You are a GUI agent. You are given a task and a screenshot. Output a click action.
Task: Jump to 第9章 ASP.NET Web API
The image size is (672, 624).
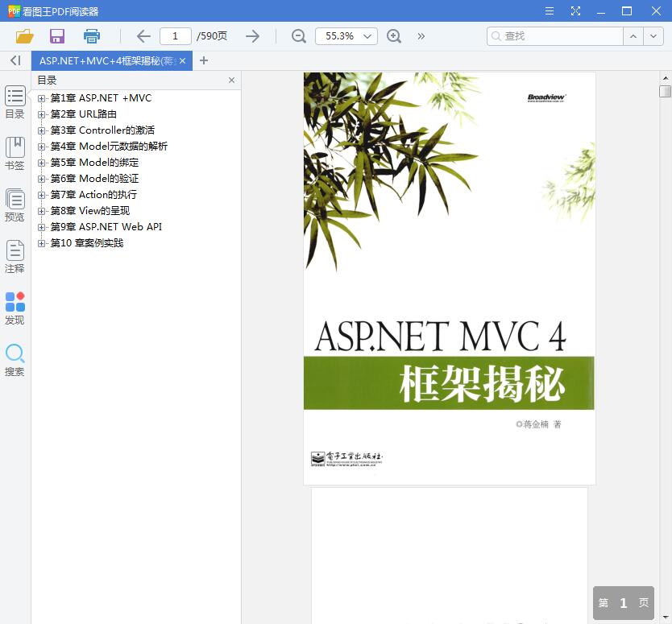point(106,227)
